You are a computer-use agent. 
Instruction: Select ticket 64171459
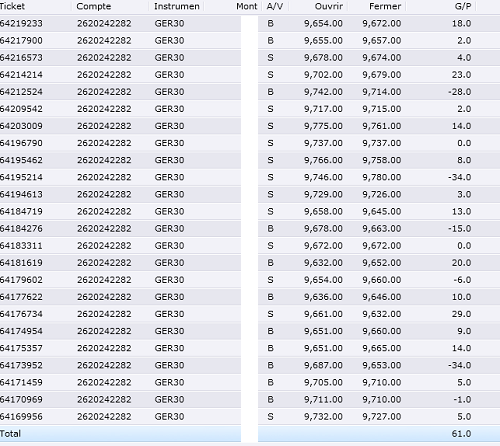point(21,383)
